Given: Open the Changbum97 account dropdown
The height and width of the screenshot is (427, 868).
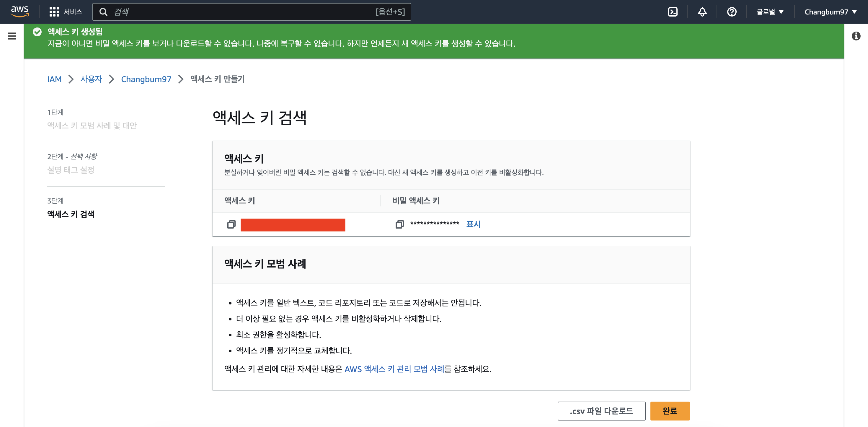Looking at the screenshot, I should (830, 12).
